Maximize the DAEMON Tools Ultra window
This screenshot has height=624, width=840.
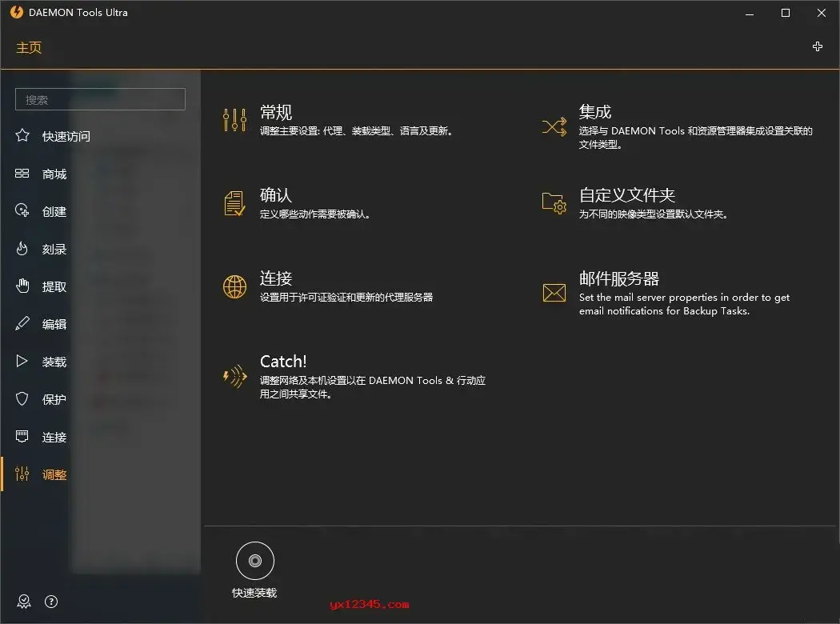click(x=786, y=13)
